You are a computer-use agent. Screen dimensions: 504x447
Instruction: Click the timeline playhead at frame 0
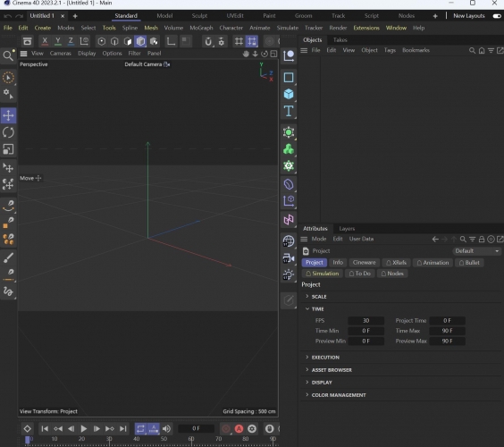[x=28, y=440]
